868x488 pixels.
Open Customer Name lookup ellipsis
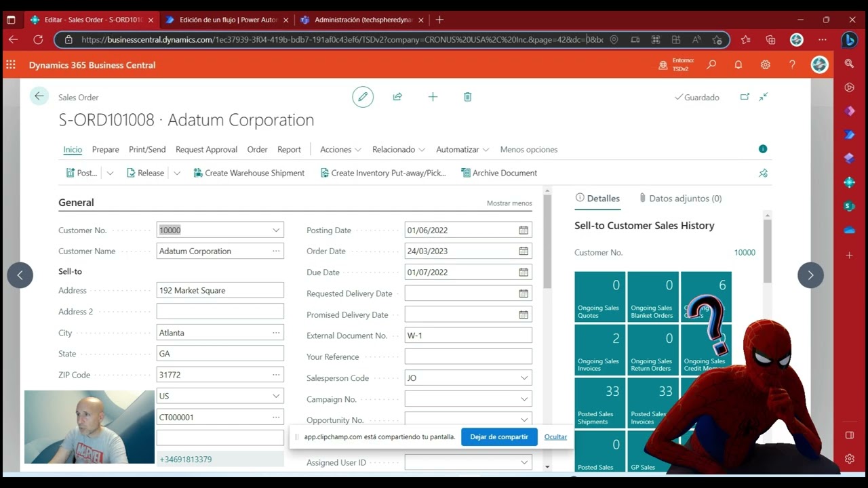tap(276, 251)
